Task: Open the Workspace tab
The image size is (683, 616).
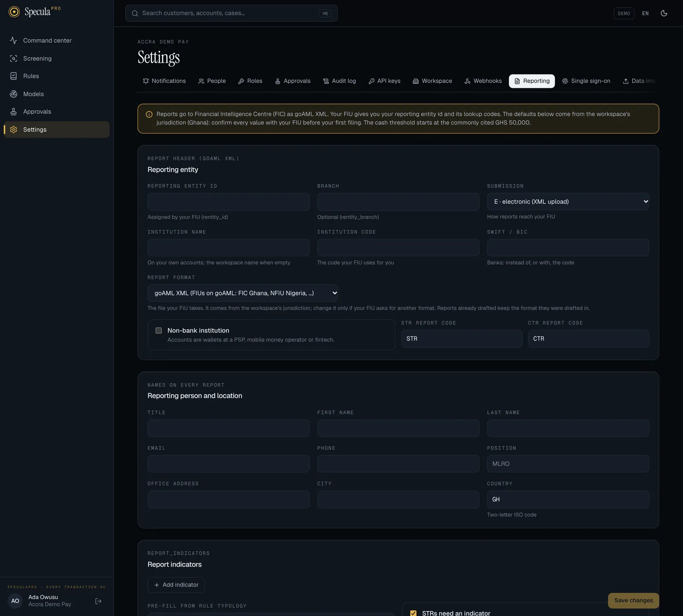Action: pos(432,81)
